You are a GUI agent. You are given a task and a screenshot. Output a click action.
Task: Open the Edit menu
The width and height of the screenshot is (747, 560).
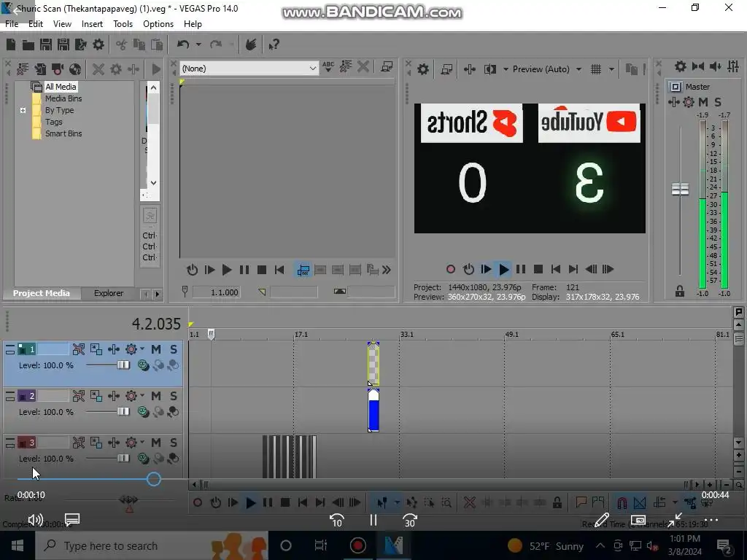35,24
